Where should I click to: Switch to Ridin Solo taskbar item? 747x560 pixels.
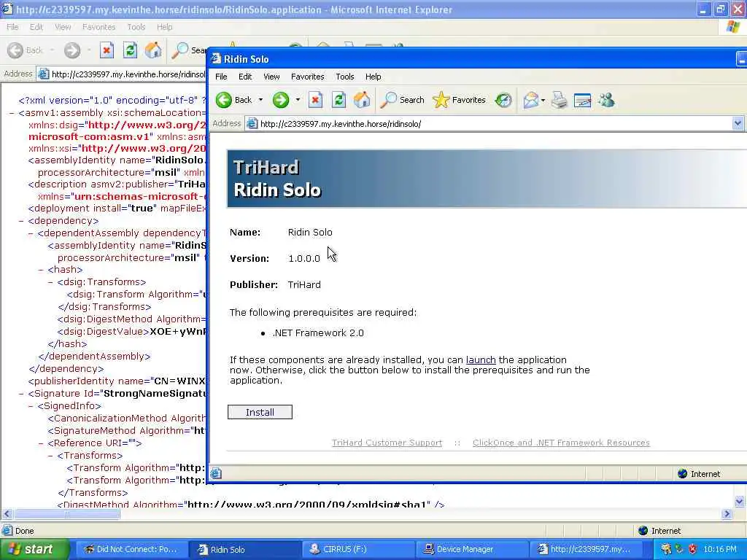pyautogui.click(x=244, y=550)
